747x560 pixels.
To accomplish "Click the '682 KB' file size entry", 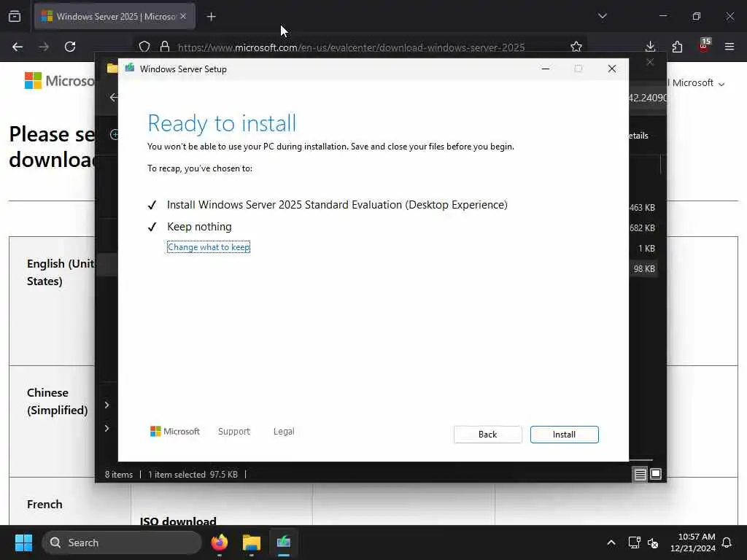I will click(x=642, y=228).
